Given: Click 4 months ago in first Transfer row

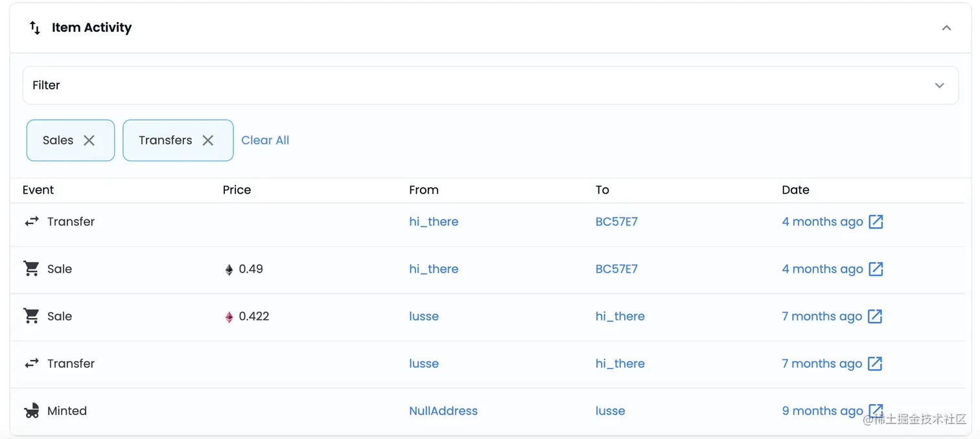Looking at the screenshot, I should (822, 221).
